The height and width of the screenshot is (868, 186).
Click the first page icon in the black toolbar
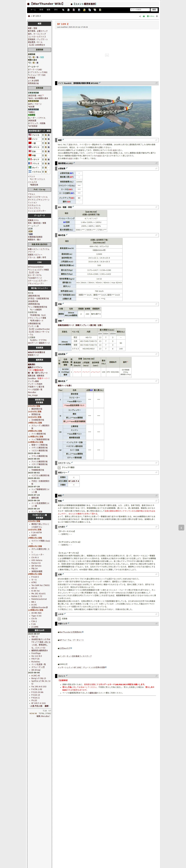click(x=63, y=10)
